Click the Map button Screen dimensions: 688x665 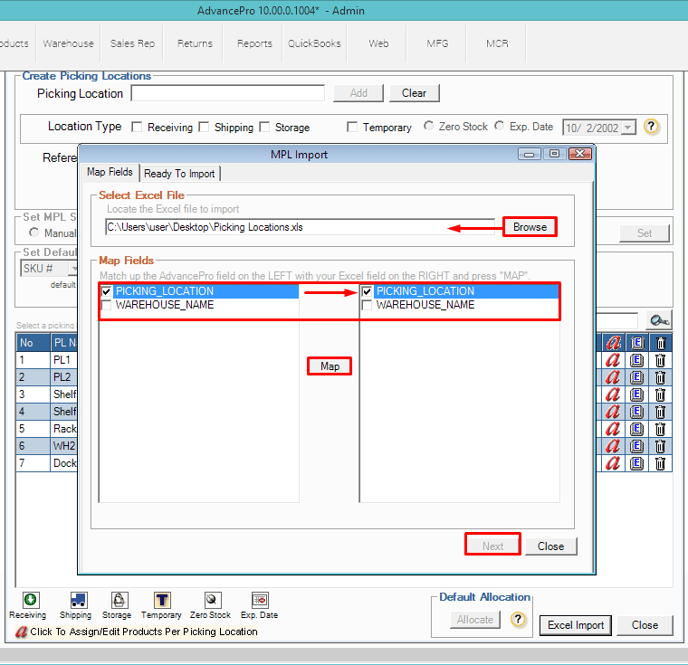click(x=329, y=366)
